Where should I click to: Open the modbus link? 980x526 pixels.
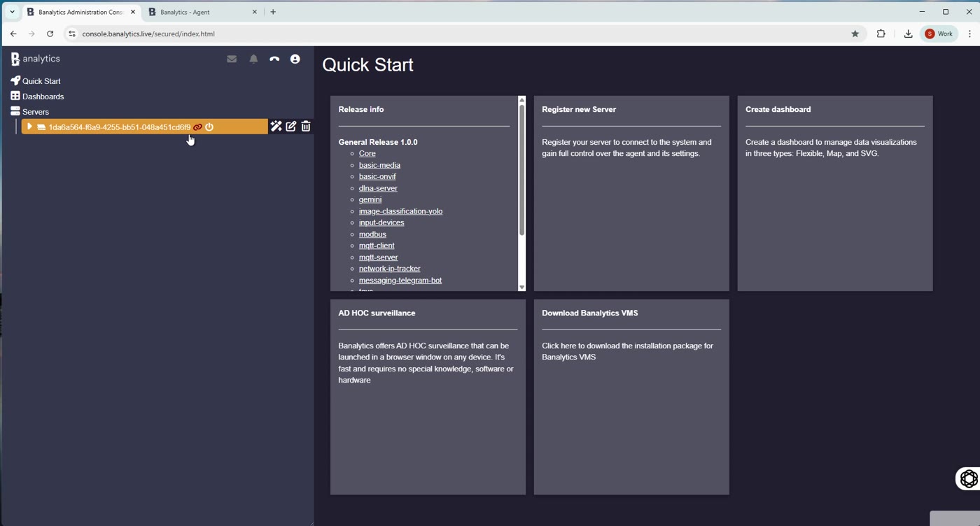(x=372, y=234)
